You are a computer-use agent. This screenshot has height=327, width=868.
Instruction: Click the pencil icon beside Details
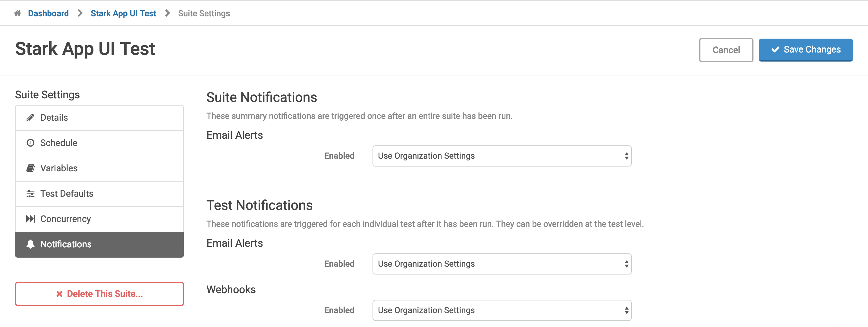click(x=30, y=118)
